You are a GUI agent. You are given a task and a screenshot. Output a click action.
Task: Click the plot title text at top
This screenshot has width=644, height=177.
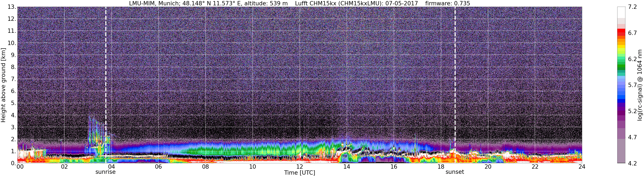click(x=299, y=3)
